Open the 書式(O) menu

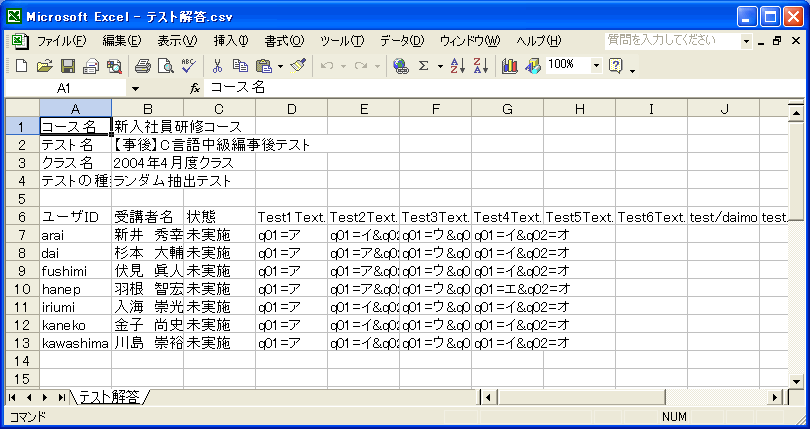coord(284,41)
